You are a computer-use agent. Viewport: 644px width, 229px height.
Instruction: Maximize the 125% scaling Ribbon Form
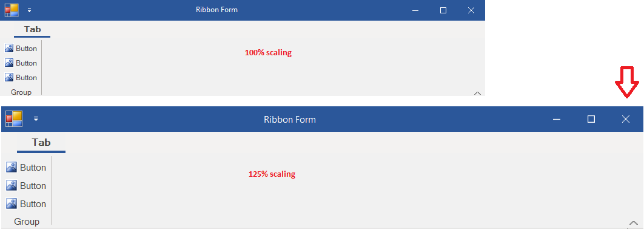(x=591, y=119)
